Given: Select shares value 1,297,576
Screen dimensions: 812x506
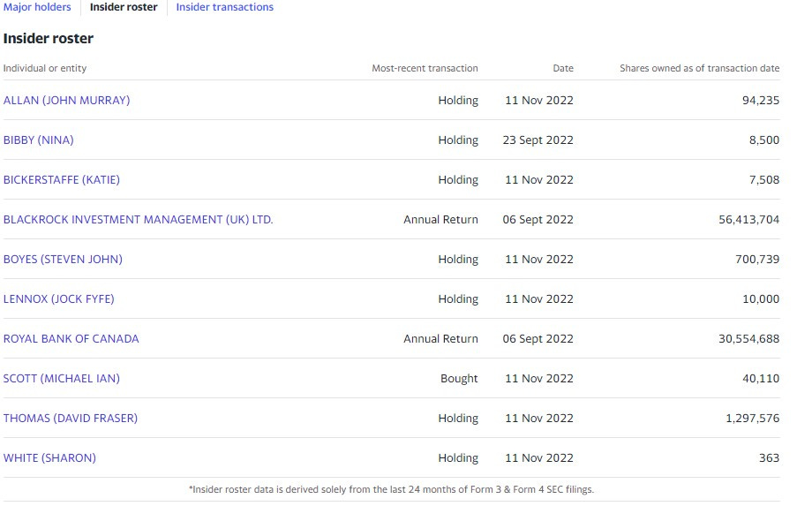Looking at the screenshot, I should (753, 419).
